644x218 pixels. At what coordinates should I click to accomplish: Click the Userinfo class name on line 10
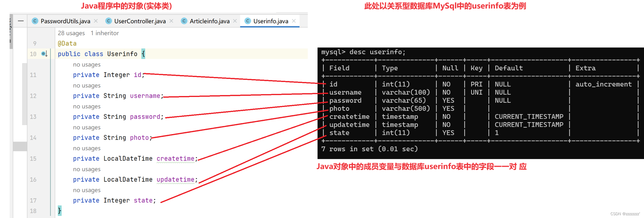click(x=122, y=54)
